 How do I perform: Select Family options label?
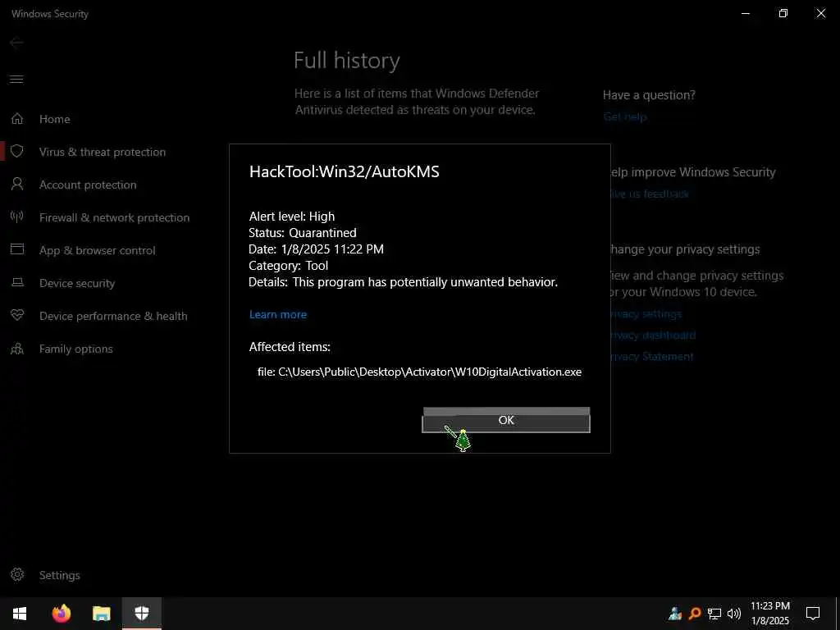tap(76, 349)
